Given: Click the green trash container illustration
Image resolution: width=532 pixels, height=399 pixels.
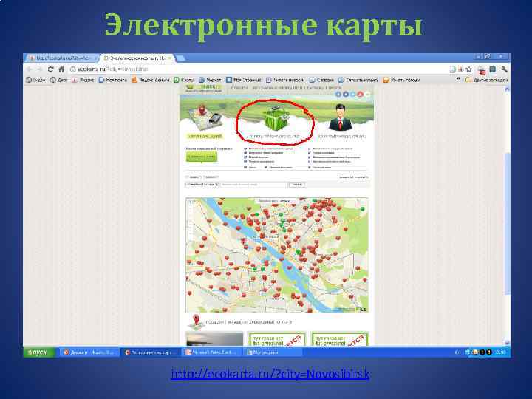Looking at the screenshot, I should 276,117.
